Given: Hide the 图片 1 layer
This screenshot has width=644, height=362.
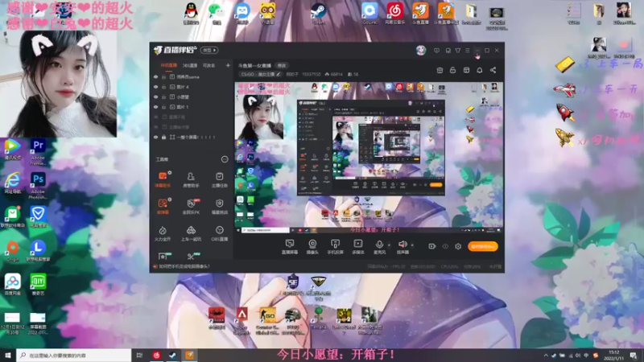Looking at the screenshot, I should [155, 107].
